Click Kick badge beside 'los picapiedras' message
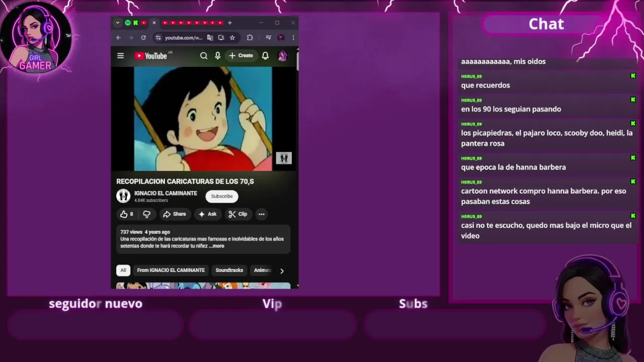 click(633, 124)
